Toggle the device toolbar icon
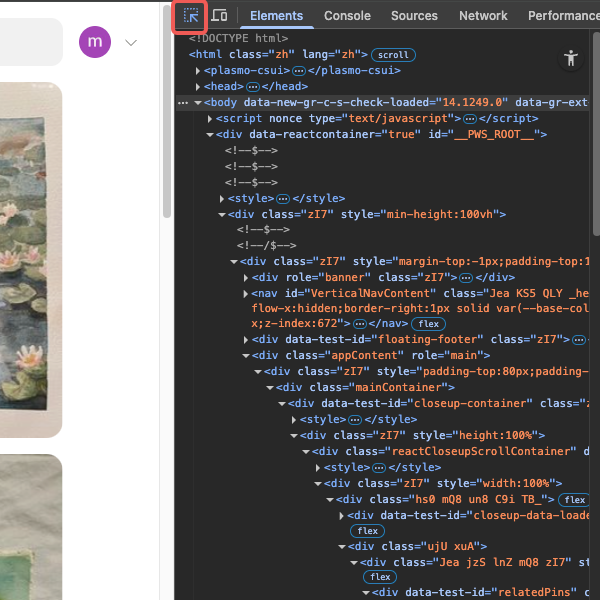This screenshot has height=600, width=600. pos(220,16)
